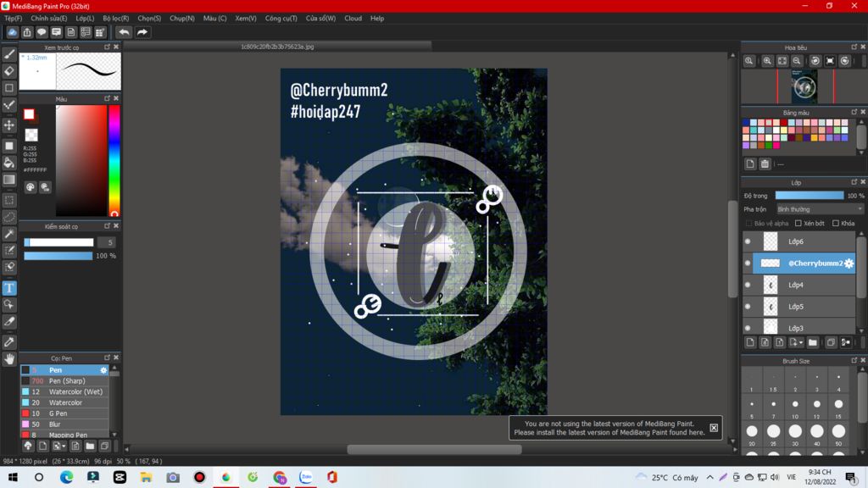Select Watercolor (Wet) brush
Viewport: 868px width, 488px height.
coord(64,391)
